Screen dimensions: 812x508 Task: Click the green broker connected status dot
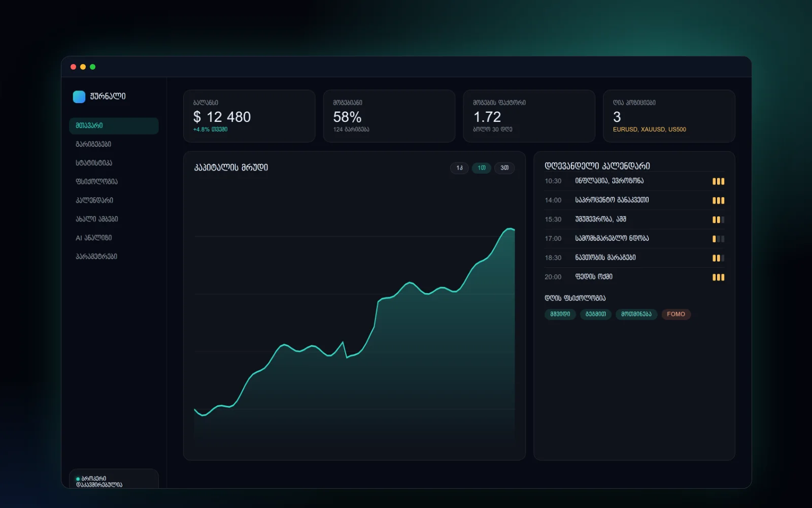coord(78,479)
